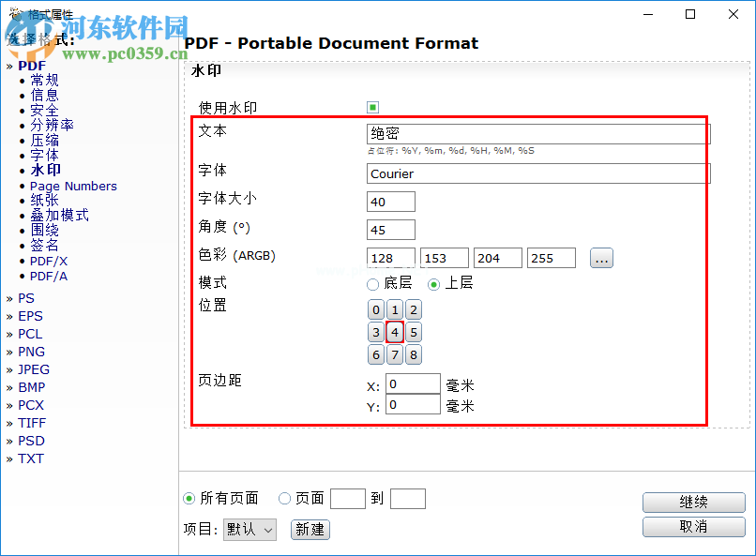Screen dimensions: 756x556
Task: Open the 签名 settings page
Action: click(43, 245)
